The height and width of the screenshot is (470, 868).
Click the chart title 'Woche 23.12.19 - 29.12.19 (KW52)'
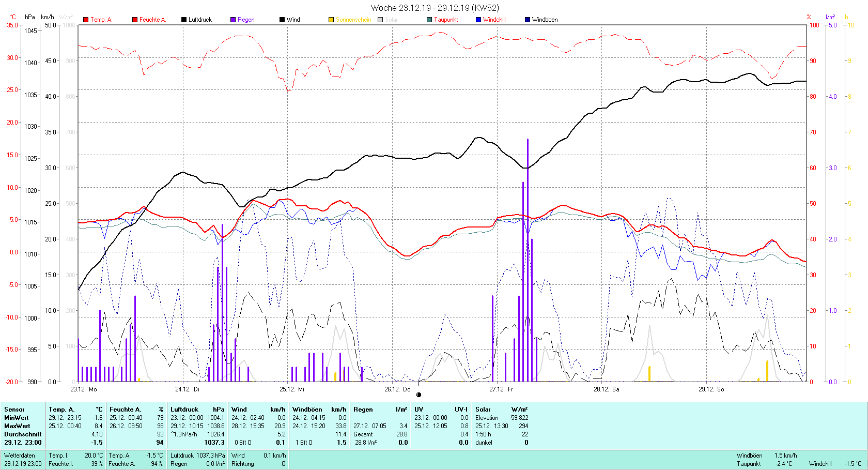pos(435,8)
